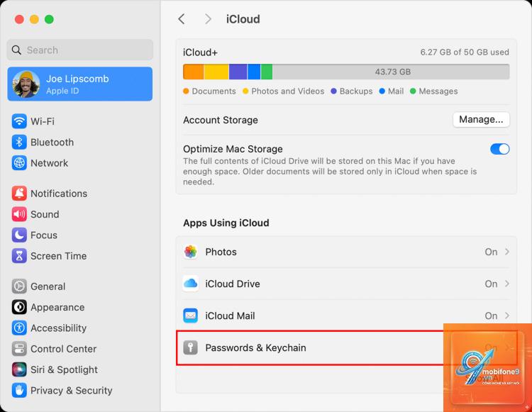Click the iCloud Drive cloud icon
The image size is (532, 412).
point(191,284)
